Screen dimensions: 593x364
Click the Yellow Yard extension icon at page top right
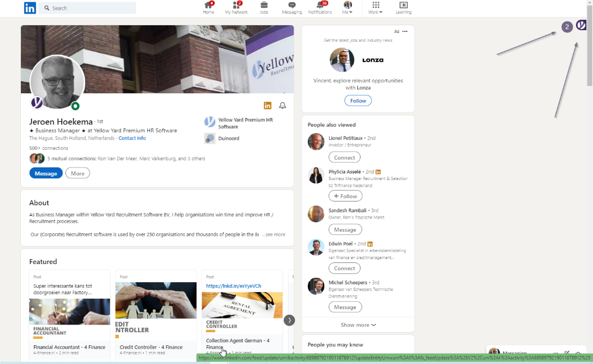click(581, 25)
